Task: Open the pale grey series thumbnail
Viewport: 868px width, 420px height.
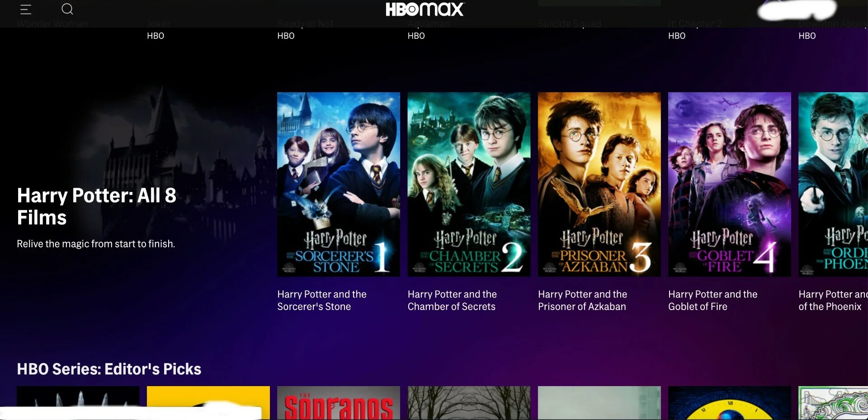Action: (x=599, y=403)
